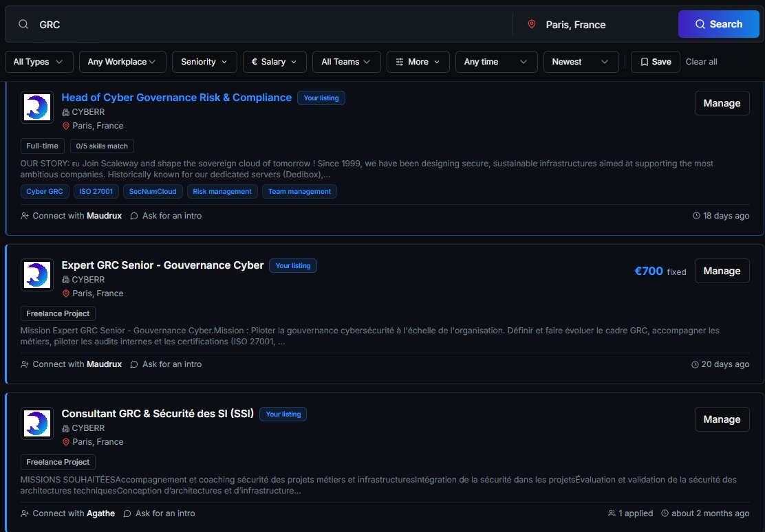Open Expert GRC Senior - Gouvernance Cyber title
The height and width of the screenshot is (532, 765).
coord(162,265)
